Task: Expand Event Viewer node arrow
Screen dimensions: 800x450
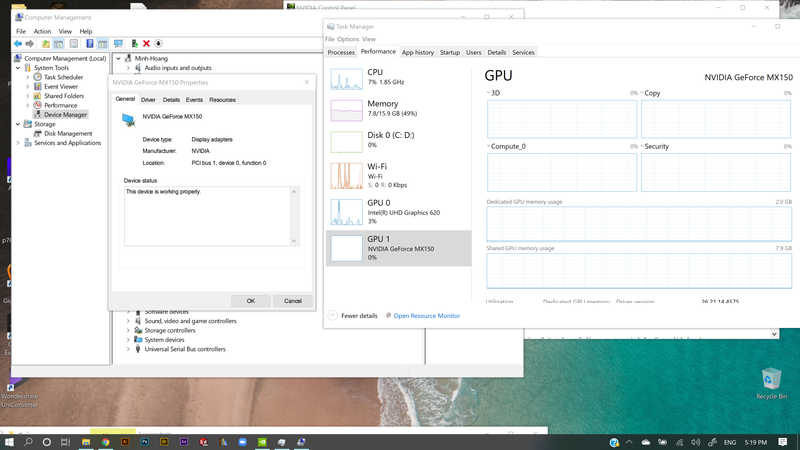Action: [28, 87]
